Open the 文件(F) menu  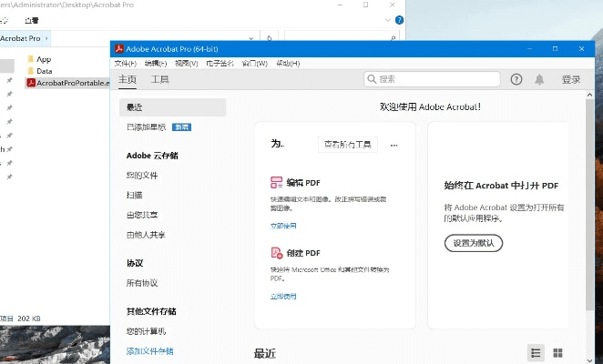(125, 64)
